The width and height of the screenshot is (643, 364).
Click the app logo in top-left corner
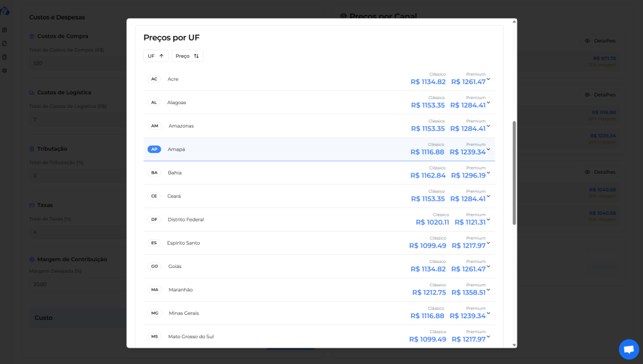point(5,11)
